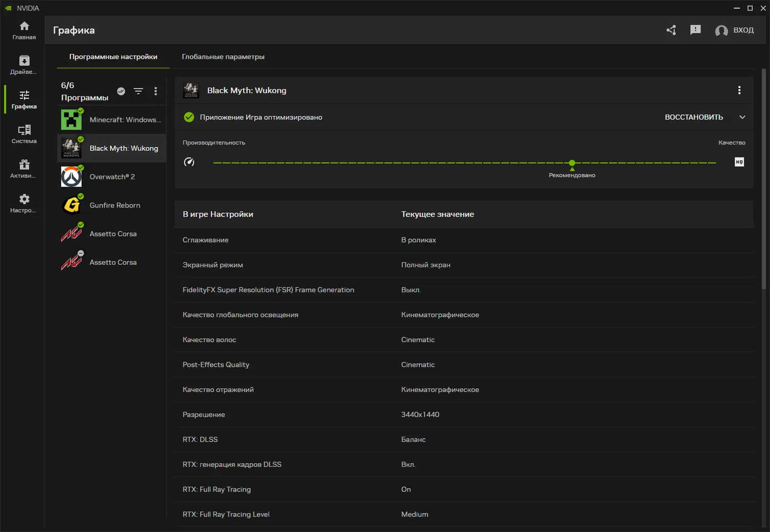The width and height of the screenshot is (770, 532).
Task: Click the Medium ray tracing level value
Action: (415, 515)
